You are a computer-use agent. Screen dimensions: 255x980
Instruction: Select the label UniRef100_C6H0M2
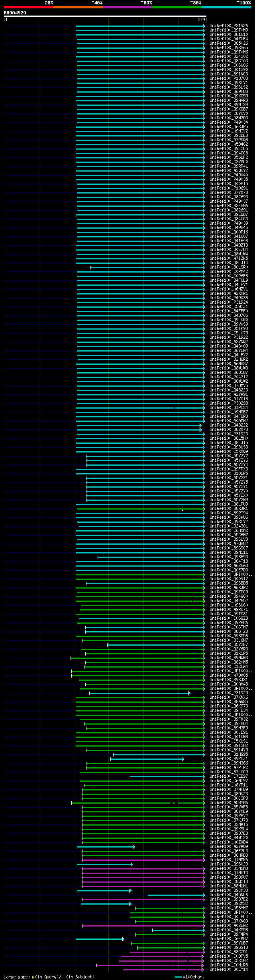click(x=229, y=530)
